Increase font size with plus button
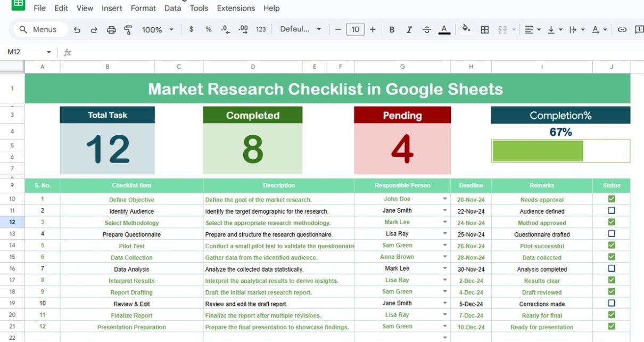 pos(373,29)
